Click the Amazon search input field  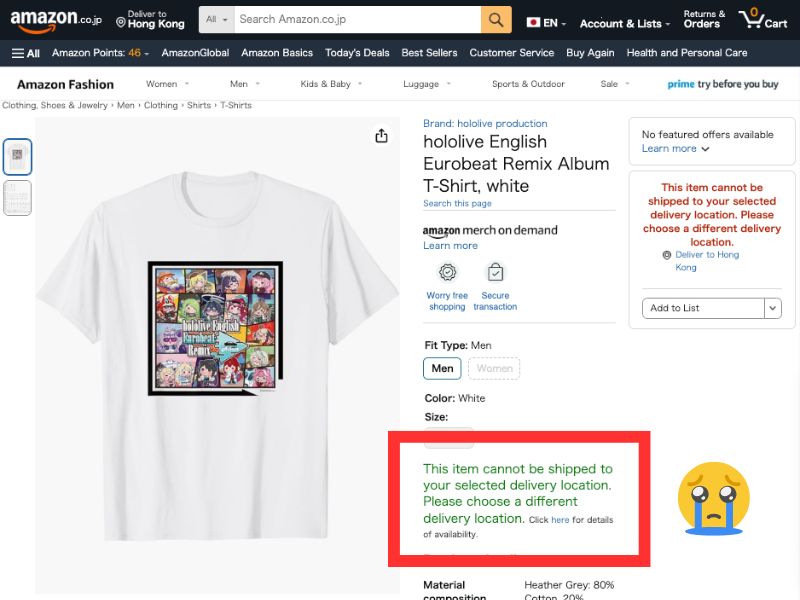[x=356, y=19]
